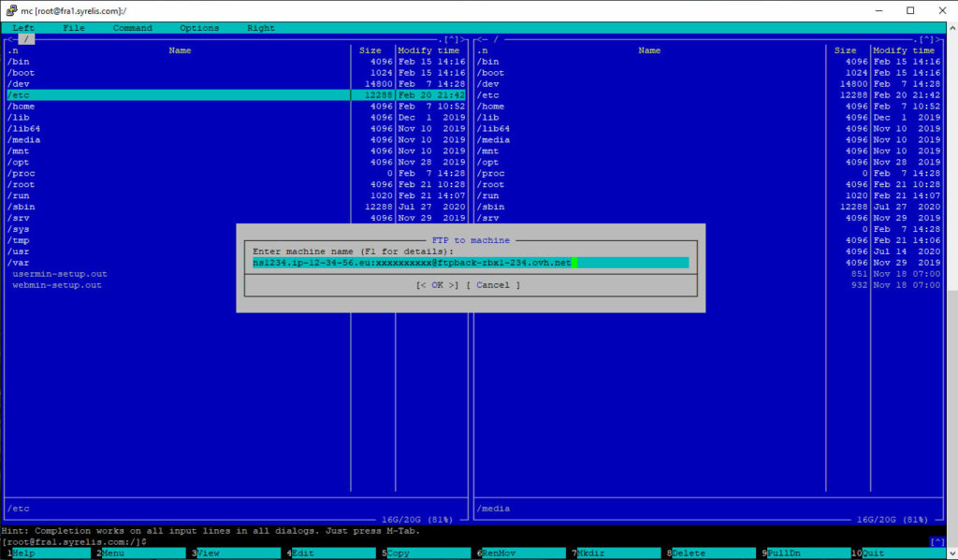958x560 pixels.
Task: Select webmin-setup.out file in left panel
Action: (57, 285)
